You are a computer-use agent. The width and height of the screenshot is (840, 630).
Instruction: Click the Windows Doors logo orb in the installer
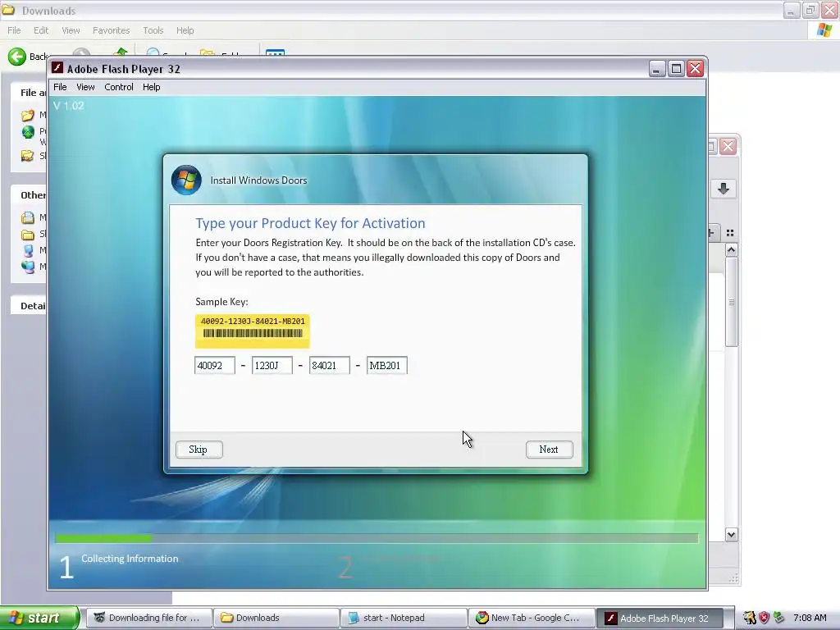tap(186, 180)
